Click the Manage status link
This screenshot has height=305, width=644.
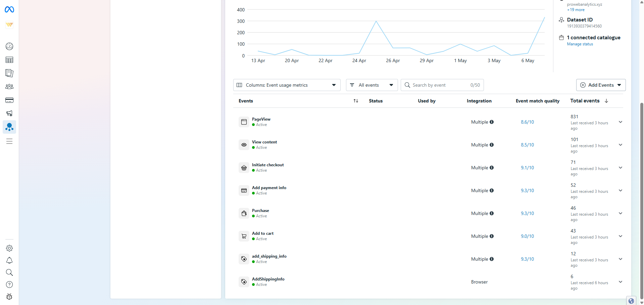click(x=580, y=44)
